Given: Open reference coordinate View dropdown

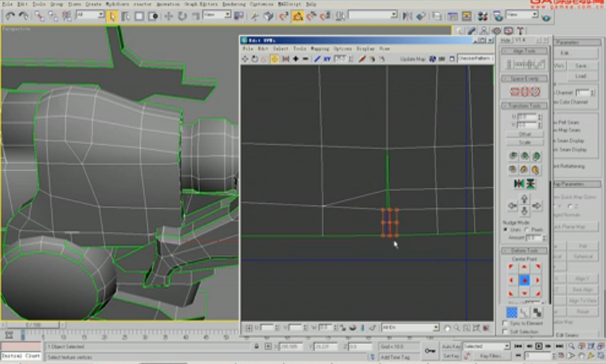Looking at the screenshot, I should (x=217, y=14).
